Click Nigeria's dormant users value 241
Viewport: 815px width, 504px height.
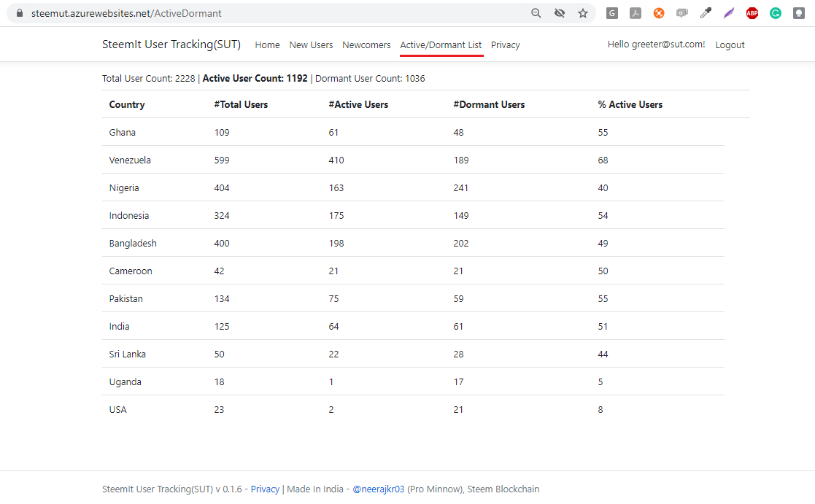click(460, 188)
